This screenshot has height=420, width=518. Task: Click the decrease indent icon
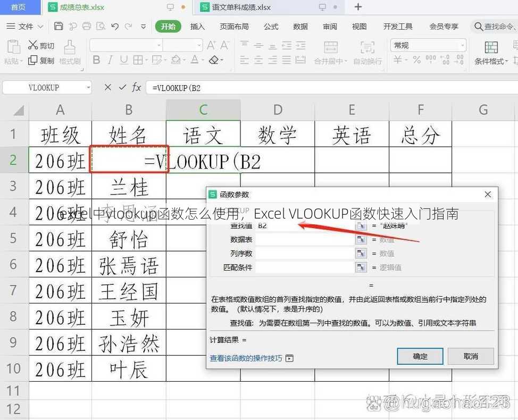[x=287, y=45]
